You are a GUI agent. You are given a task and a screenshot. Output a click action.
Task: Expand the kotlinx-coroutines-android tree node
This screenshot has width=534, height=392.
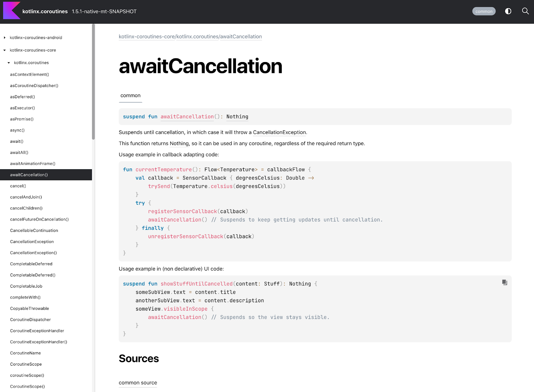(x=5, y=38)
